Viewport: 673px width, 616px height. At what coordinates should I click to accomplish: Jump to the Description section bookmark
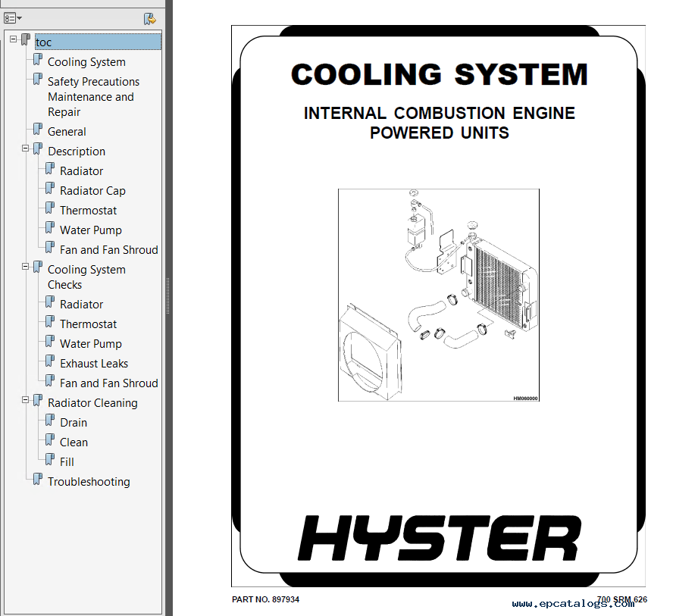77,152
